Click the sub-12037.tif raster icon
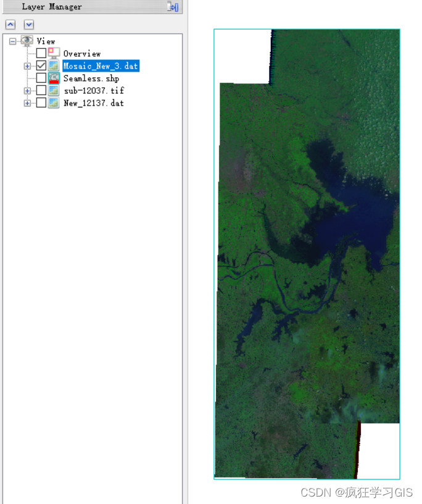The width and height of the screenshot is (422, 504). coord(54,90)
